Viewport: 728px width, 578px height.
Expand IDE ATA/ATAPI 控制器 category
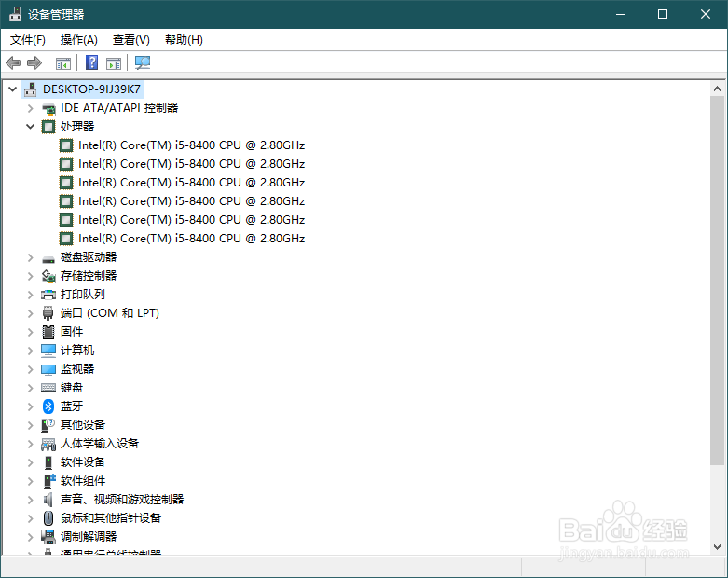(x=30, y=108)
